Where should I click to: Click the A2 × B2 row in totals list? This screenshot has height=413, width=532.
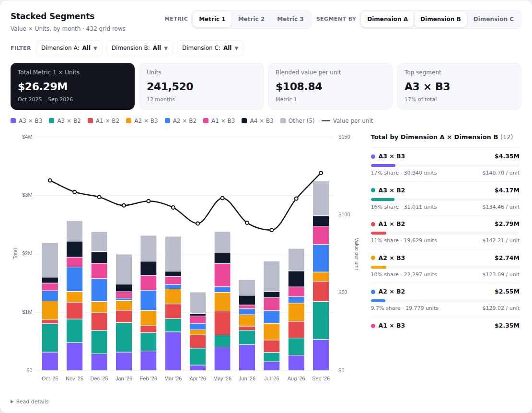[x=445, y=300]
